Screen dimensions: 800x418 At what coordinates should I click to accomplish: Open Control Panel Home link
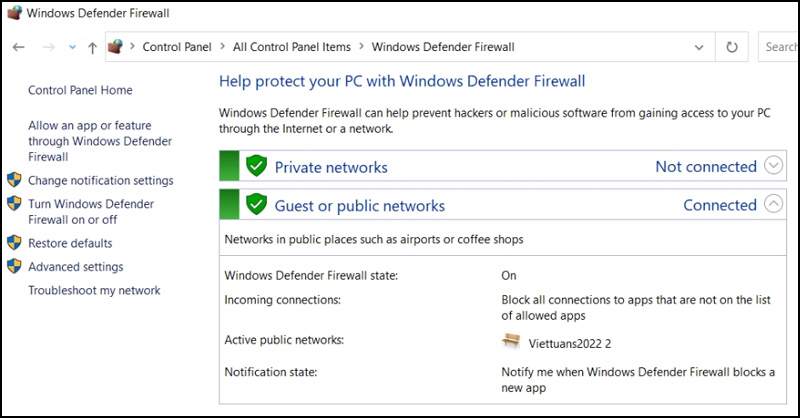point(80,90)
